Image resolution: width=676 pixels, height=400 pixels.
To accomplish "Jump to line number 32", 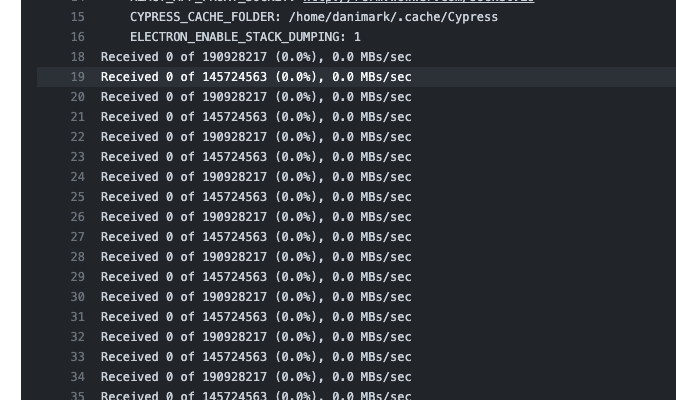I will [78, 337].
